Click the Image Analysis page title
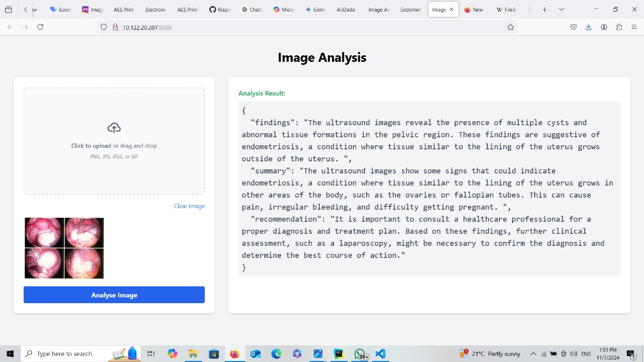 point(322,58)
